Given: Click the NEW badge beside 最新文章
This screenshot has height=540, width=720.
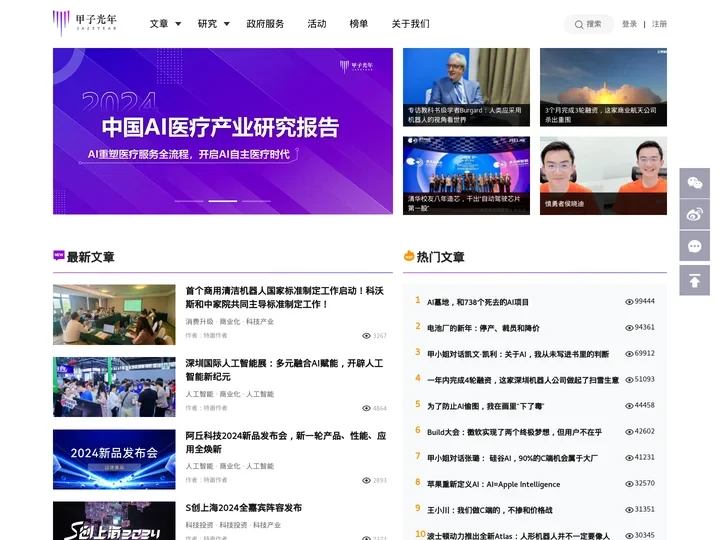Looking at the screenshot, I should [x=59, y=255].
